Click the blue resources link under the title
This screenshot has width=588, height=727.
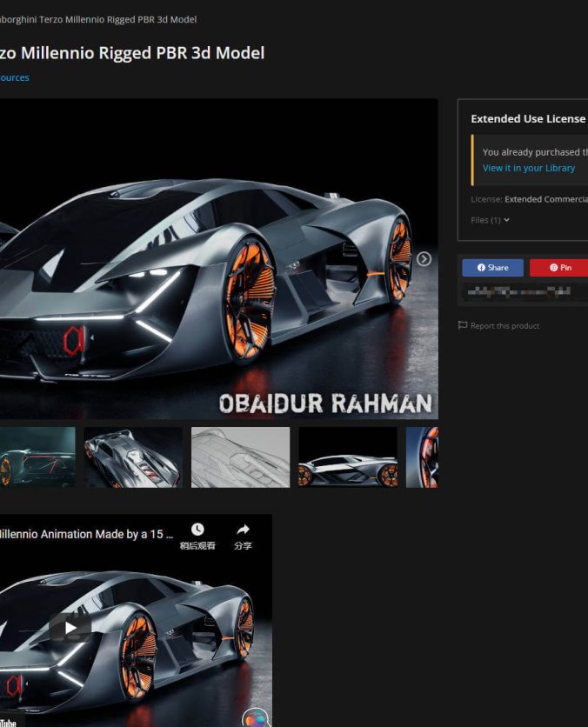[14, 77]
